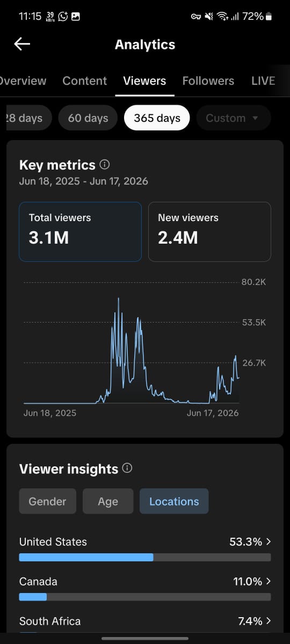Screen dimensions: 290x644
Task: Open the Key metrics info icon
Action: click(105, 165)
